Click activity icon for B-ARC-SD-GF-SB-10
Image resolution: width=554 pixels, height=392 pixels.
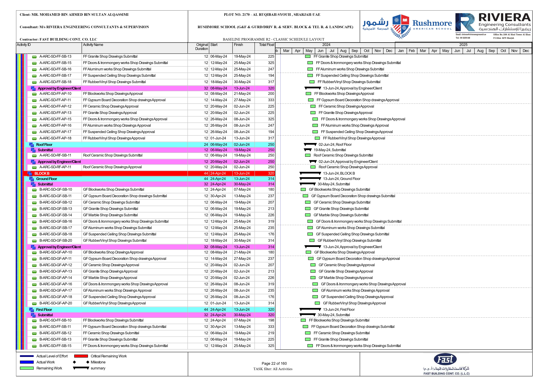pos(35,190)
